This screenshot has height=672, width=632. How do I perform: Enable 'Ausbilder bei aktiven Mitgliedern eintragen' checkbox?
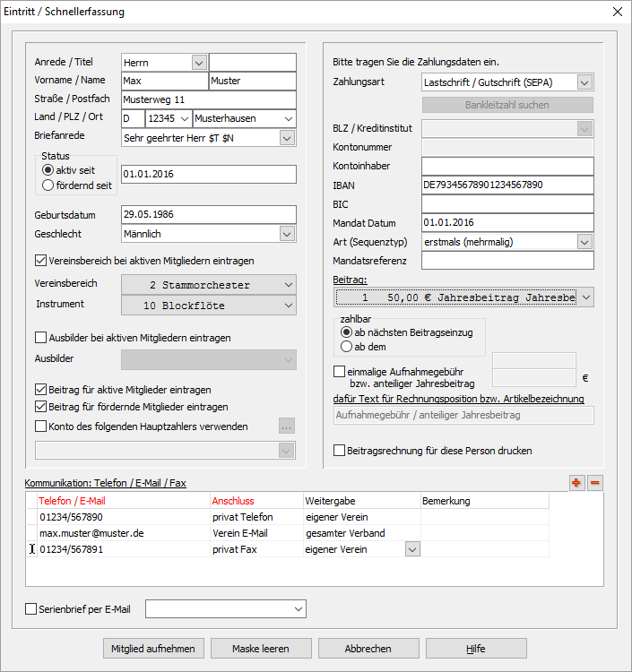click(40, 338)
